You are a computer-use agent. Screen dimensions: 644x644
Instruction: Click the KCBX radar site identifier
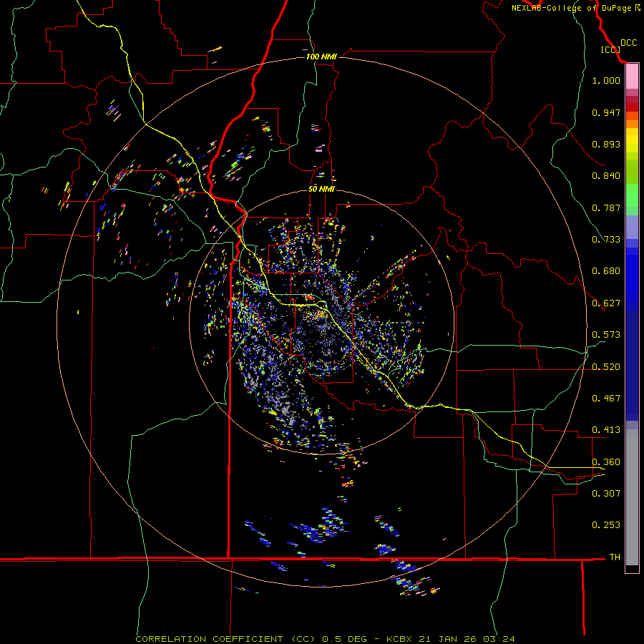pyautogui.click(x=399, y=639)
